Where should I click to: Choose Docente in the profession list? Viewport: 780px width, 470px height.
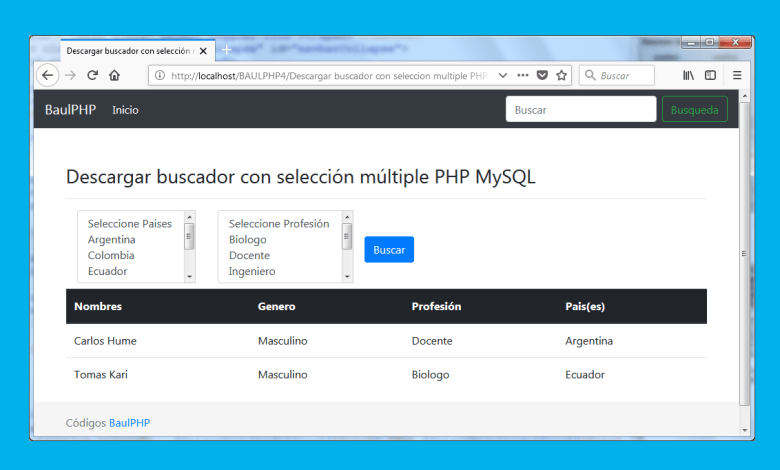click(251, 256)
